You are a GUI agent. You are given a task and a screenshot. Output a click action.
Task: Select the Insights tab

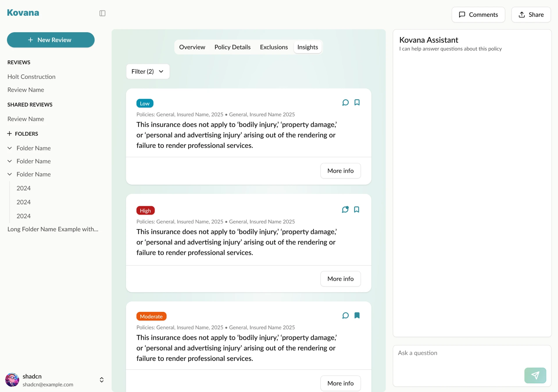(x=307, y=47)
